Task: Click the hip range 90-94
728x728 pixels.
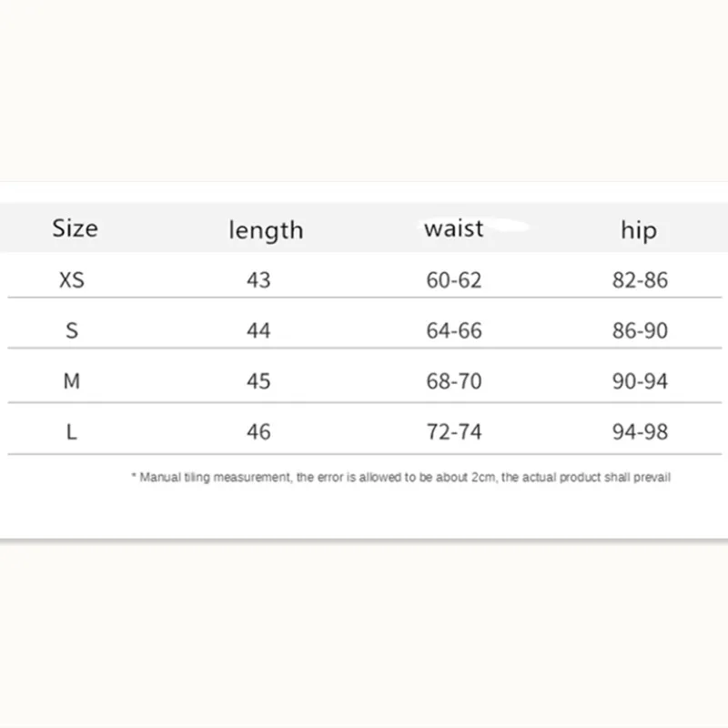Action: [640, 381]
